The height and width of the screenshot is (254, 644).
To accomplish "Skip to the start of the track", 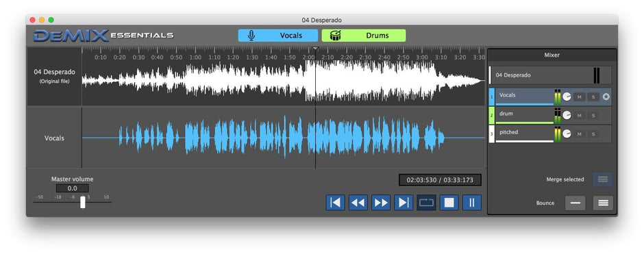I will coord(336,203).
